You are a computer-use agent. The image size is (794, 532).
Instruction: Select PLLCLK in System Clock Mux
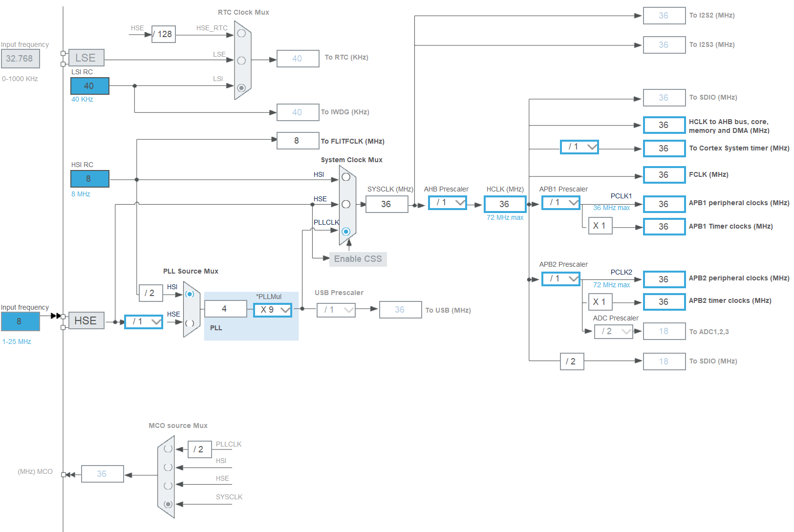tap(346, 232)
